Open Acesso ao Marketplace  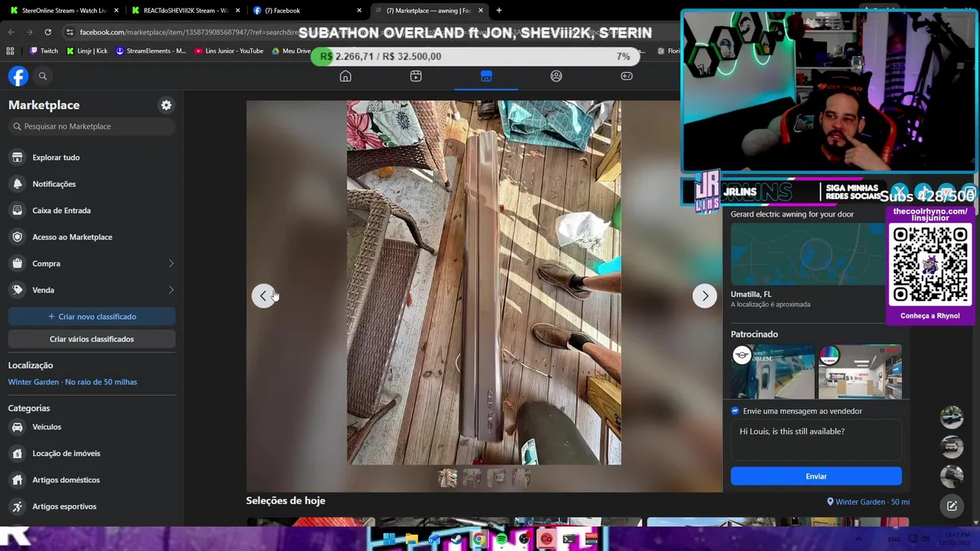[x=92, y=236]
